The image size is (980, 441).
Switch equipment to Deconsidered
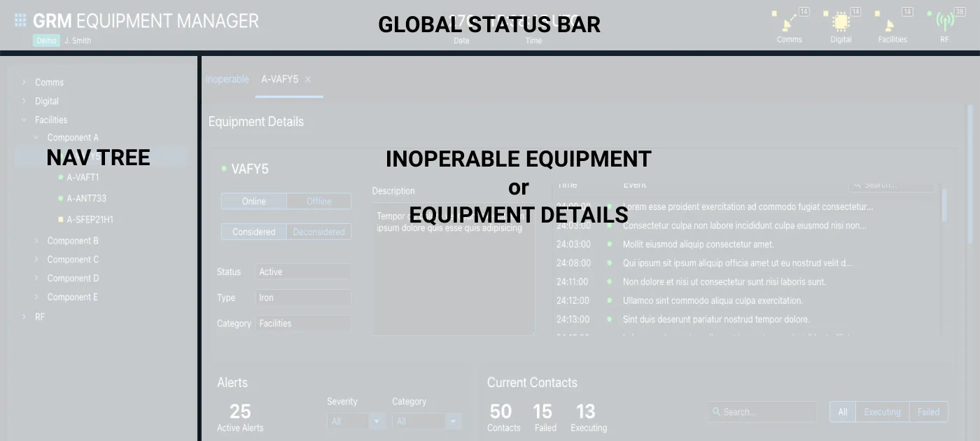318,231
